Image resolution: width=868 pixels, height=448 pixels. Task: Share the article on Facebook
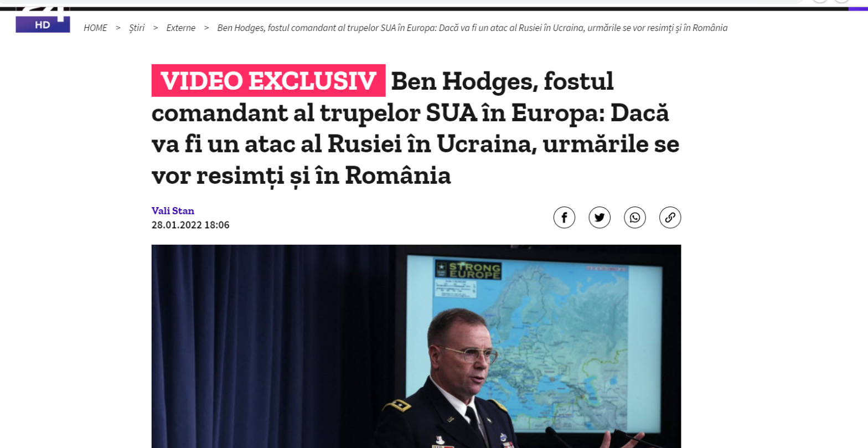[x=564, y=217]
